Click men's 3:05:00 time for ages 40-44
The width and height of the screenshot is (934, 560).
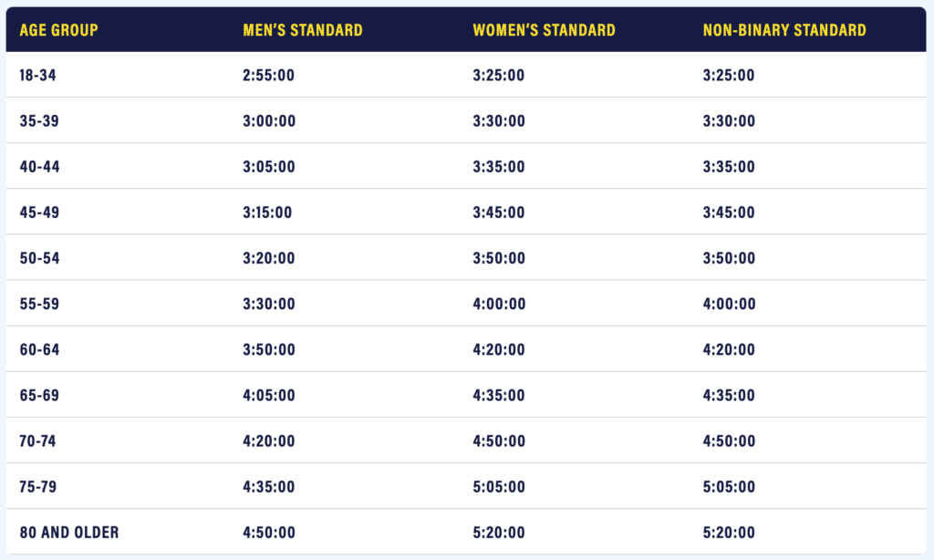pos(269,167)
